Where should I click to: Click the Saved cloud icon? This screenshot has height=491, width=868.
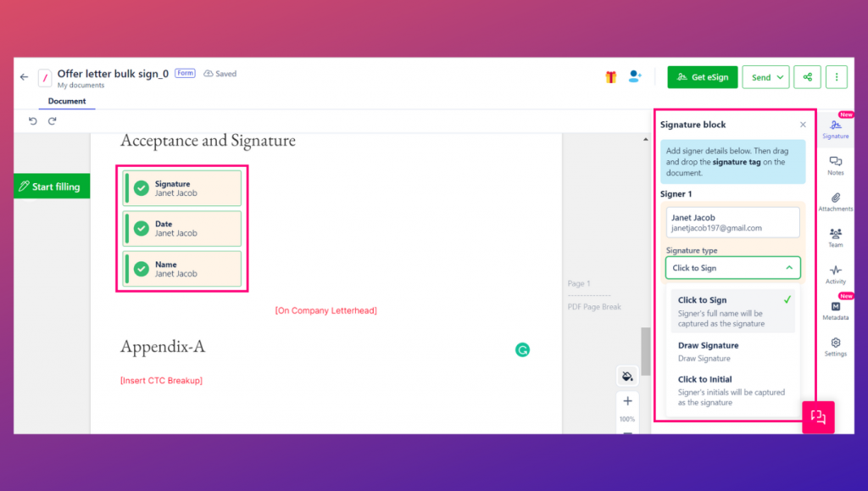point(209,74)
